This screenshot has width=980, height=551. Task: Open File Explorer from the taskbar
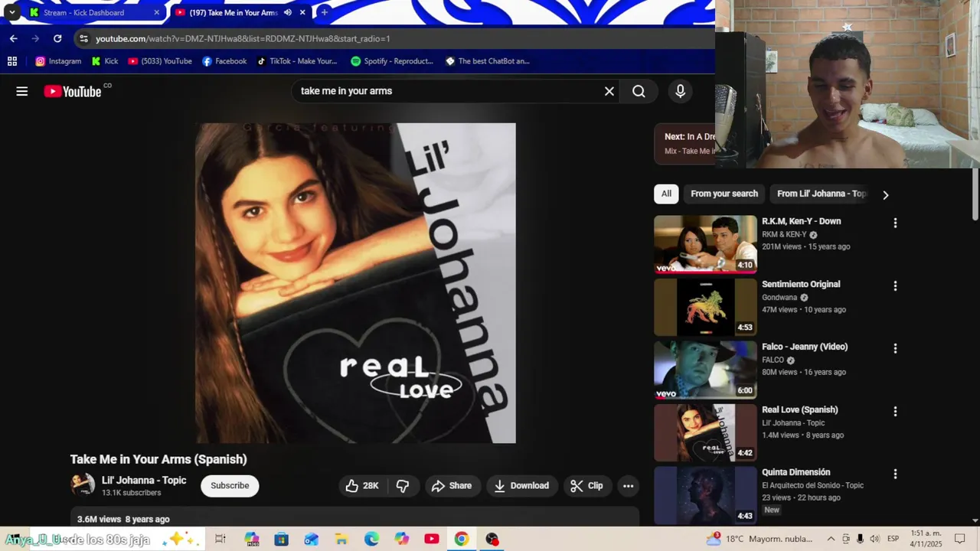[341, 540]
